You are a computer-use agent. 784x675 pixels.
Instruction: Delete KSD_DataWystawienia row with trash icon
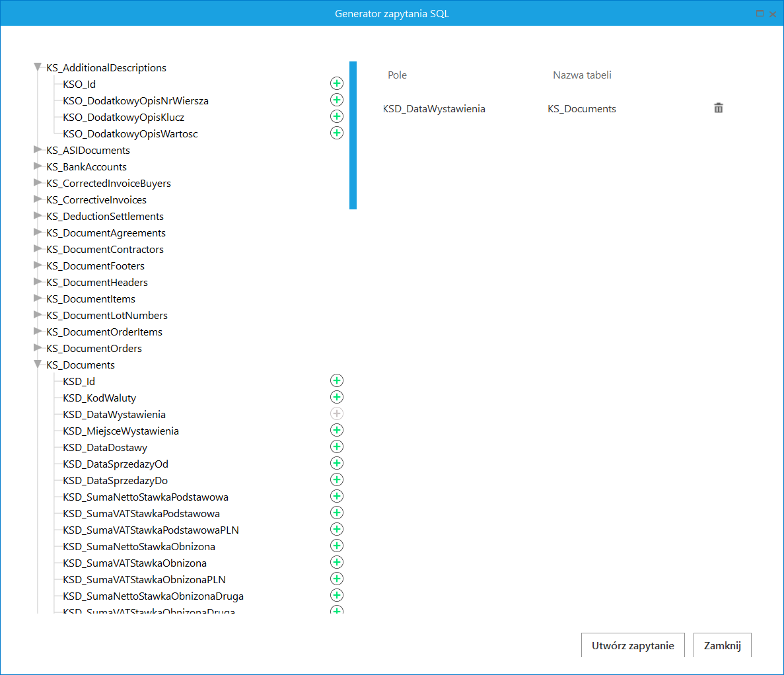[x=719, y=108]
